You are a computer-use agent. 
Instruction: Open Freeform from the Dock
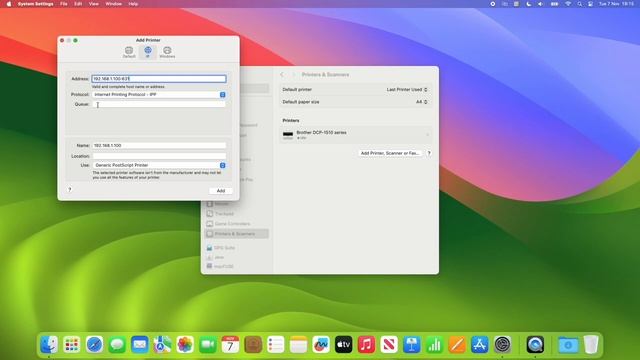(x=321, y=344)
